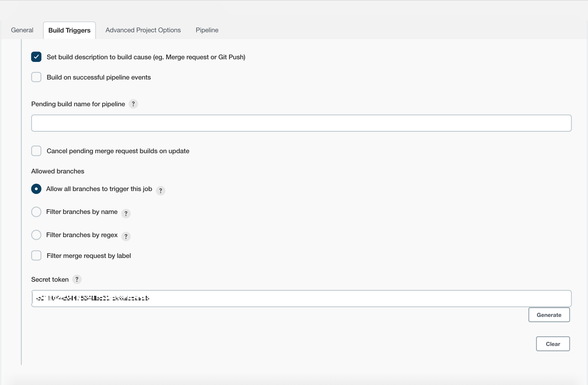This screenshot has height=385, width=588.
Task: Jump to the Pipeline tab
Action: coord(207,30)
